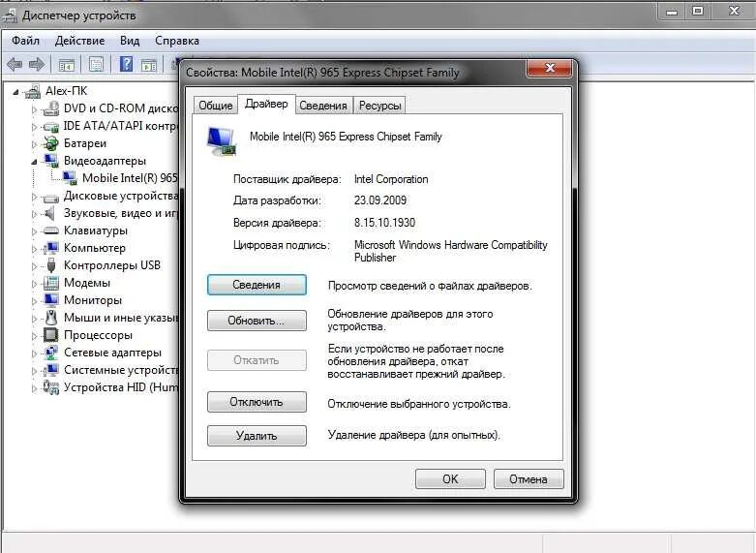Click the Обновить... button
This screenshot has height=553, width=756.
pos(257,321)
